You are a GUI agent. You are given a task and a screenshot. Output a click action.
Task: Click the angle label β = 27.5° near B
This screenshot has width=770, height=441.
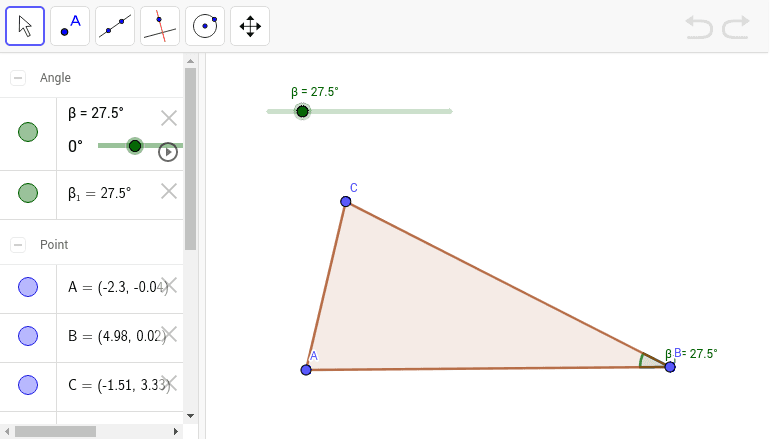point(691,354)
